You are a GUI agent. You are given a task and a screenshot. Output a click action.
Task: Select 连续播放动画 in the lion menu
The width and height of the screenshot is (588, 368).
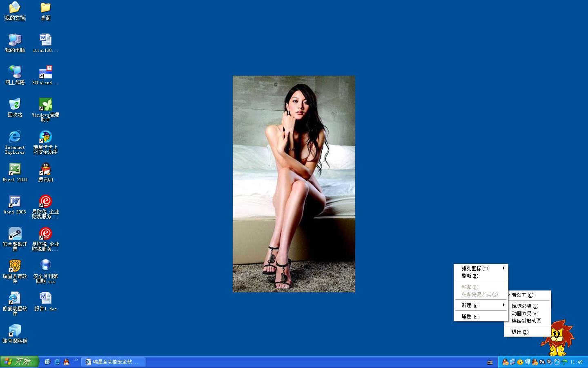[x=528, y=321]
